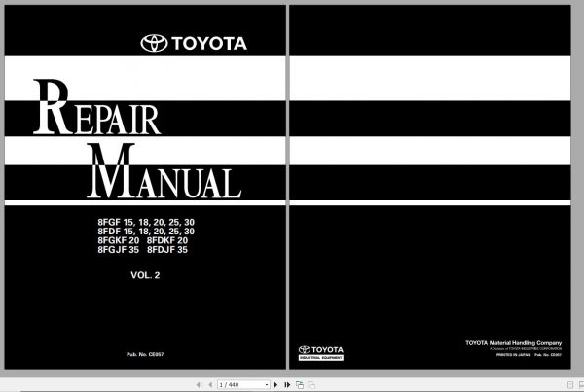Viewport: 584px width, 392px height.
Task: Click the '8FGKF 20' model text
Action: point(119,240)
